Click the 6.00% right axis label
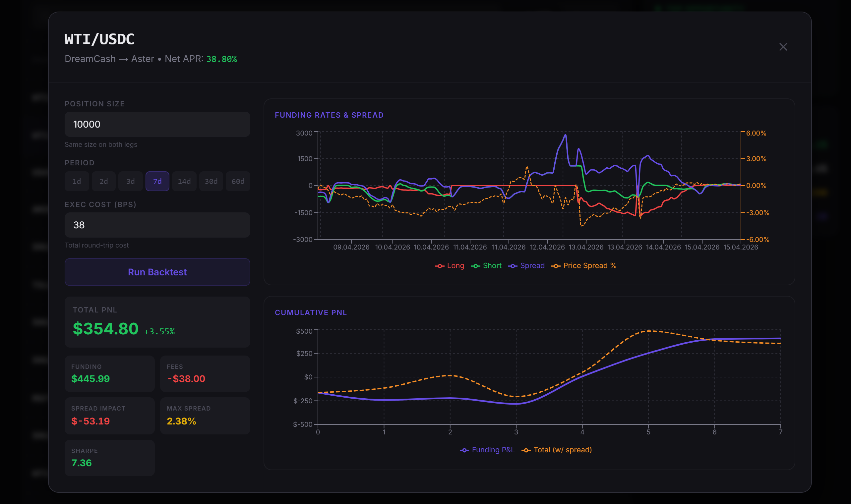 coord(756,133)
